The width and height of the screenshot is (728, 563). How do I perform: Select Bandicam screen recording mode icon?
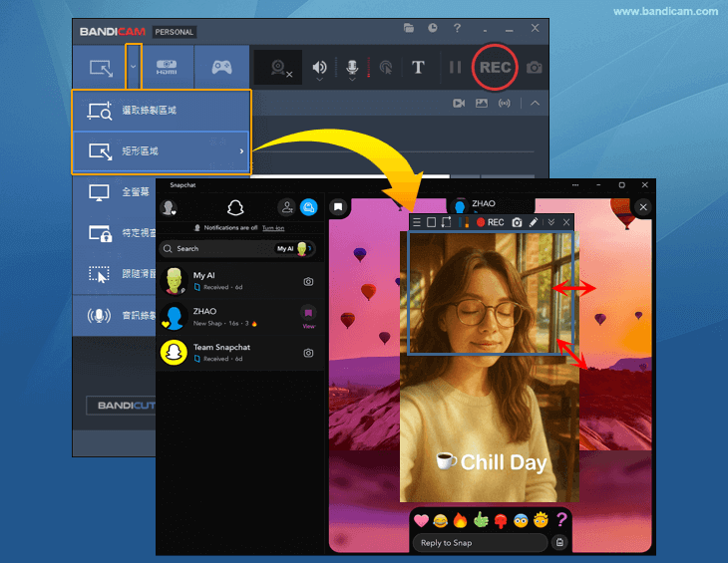[x=101, y=68]
